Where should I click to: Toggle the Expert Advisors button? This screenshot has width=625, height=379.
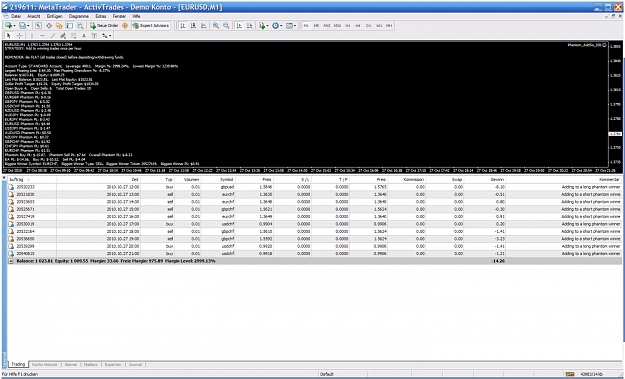(x=151, y=26)
